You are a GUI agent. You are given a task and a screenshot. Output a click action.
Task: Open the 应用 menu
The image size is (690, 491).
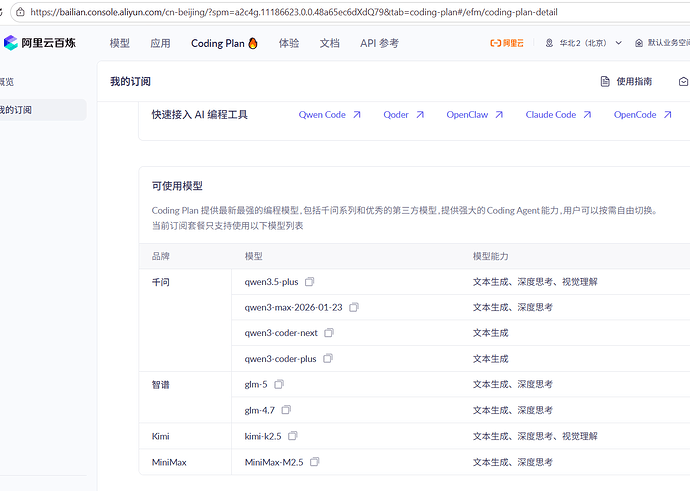click(x=160, y=43)
